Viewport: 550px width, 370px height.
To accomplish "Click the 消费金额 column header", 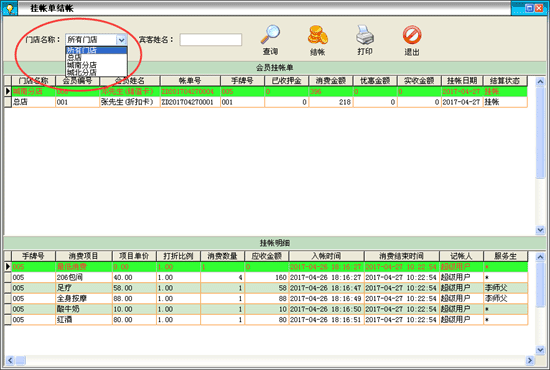I will tap(331, 81).
